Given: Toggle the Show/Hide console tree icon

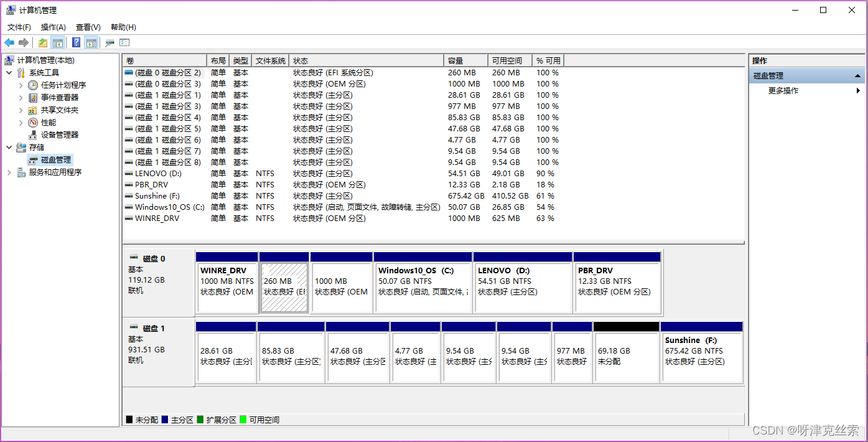Looking at the screenshot, I should tap(58, 42).
